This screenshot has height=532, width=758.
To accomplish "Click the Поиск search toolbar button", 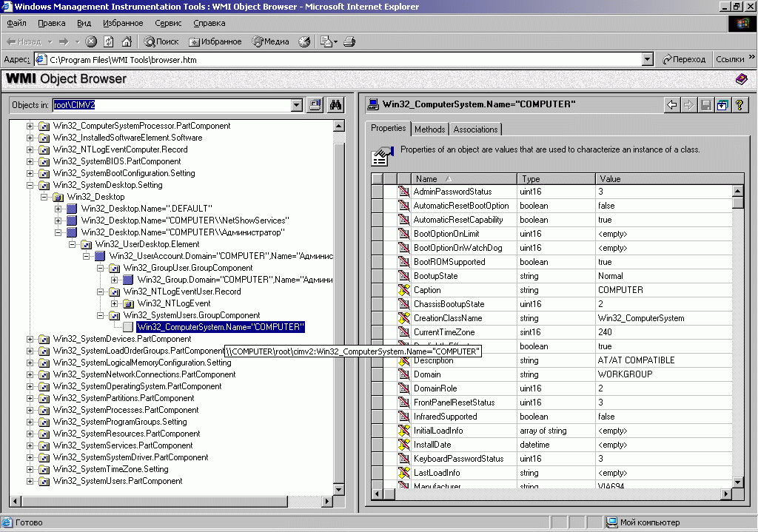I will point(161,41).
